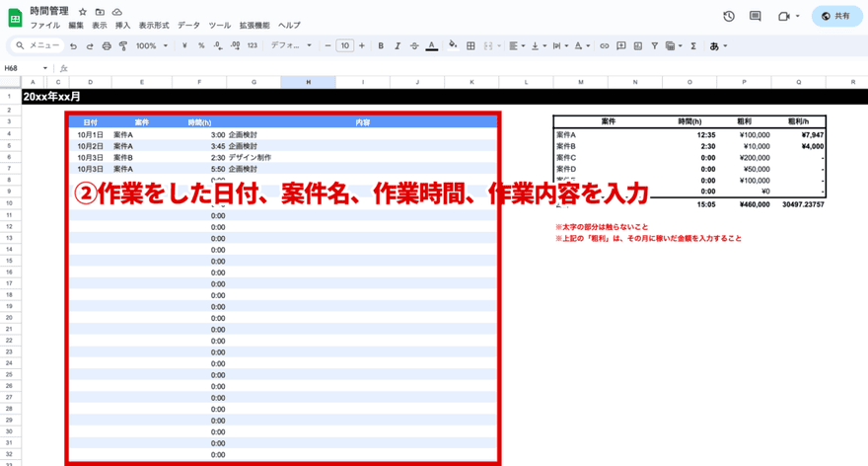Open the 拡張機能 menu
868x466 pixels.
254,26
